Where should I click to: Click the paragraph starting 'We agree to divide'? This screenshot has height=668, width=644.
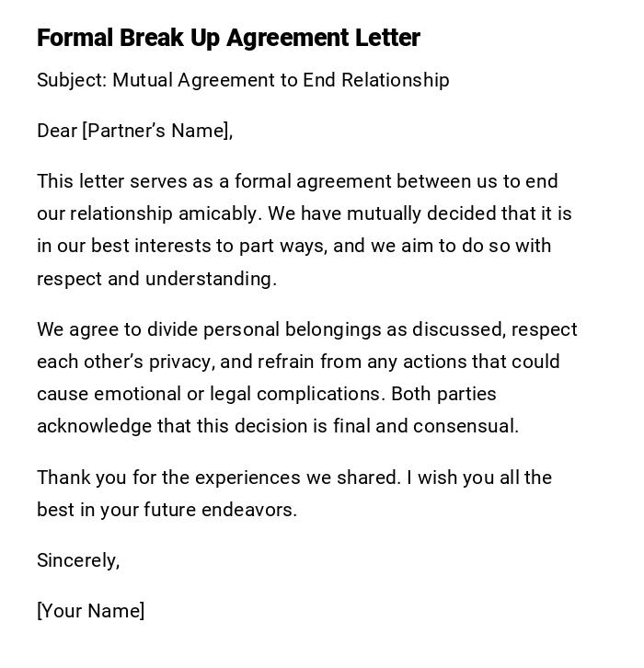coord(306,377)
